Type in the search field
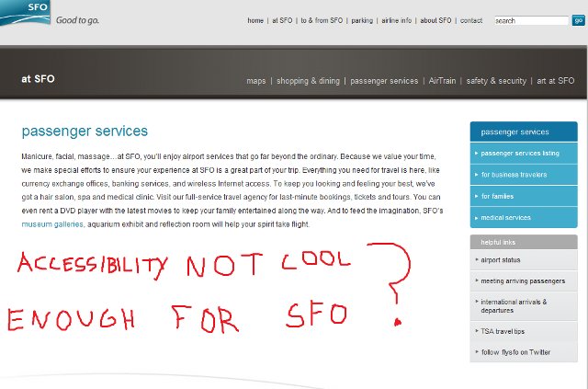Viewport: 588px width, 389px height. pos(531,20)
